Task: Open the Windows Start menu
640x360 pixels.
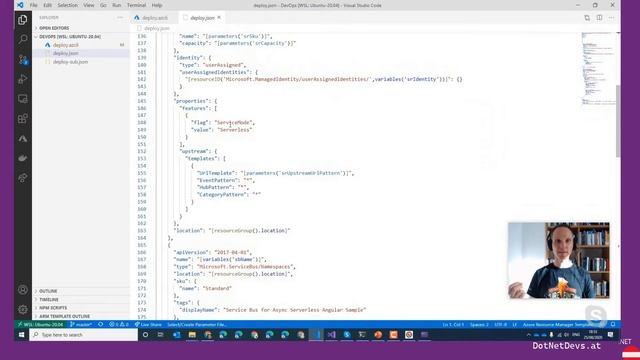Action: tap(21, 335)
